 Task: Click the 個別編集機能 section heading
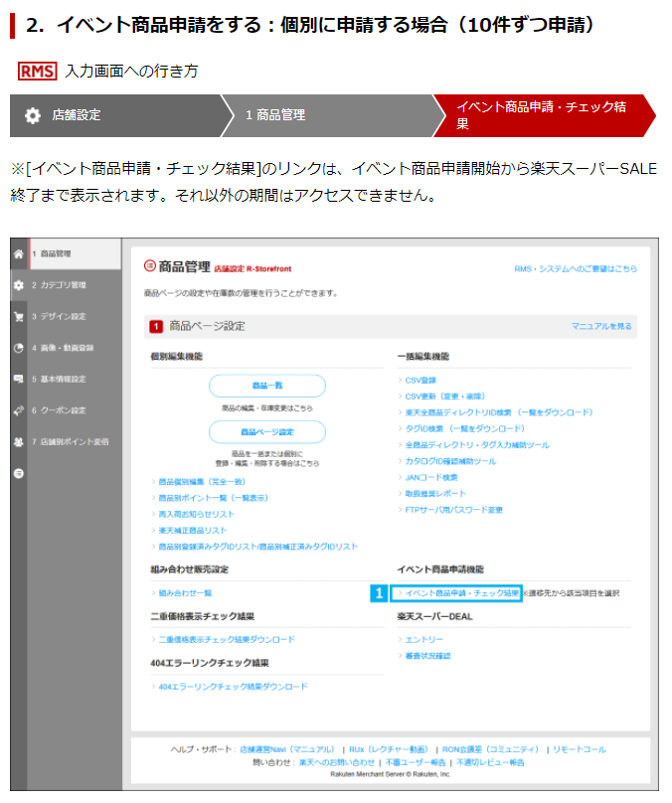coord(176,357)
